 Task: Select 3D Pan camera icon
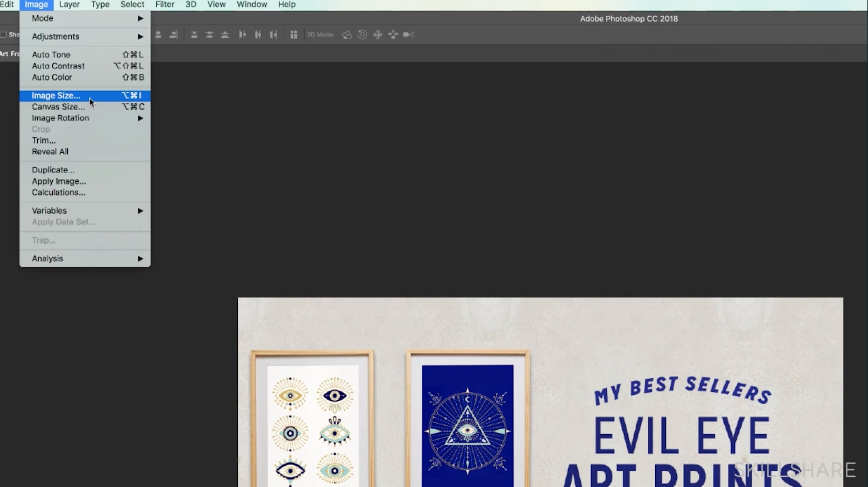point(378,34)
